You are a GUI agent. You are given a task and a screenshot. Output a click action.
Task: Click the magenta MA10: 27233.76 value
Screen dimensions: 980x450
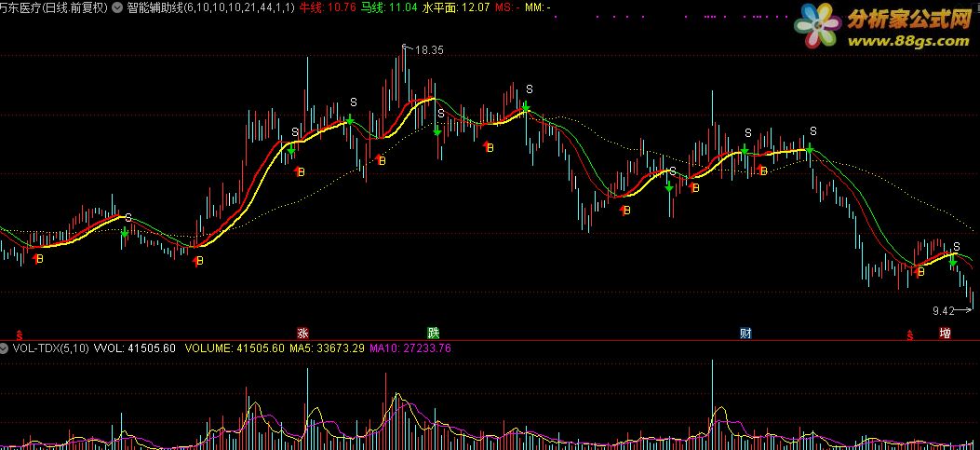coord(410,348)
